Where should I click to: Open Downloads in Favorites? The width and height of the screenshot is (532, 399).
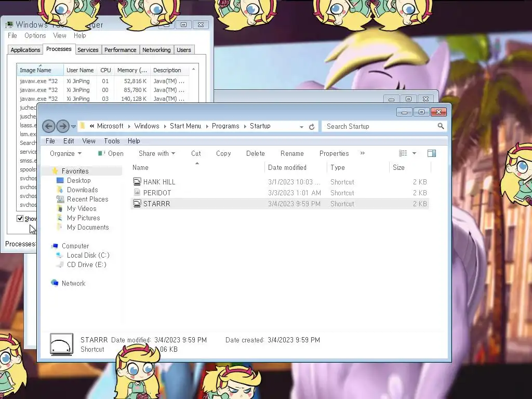(x=83, y=190)
